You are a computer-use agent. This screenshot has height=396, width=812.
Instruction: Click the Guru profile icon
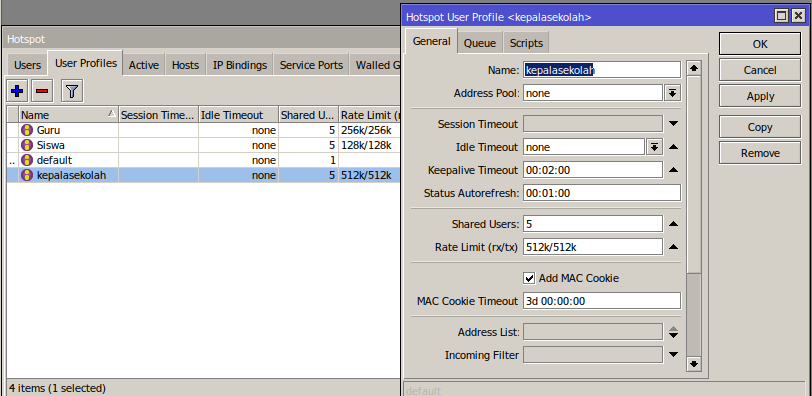[x=26, y=130]
